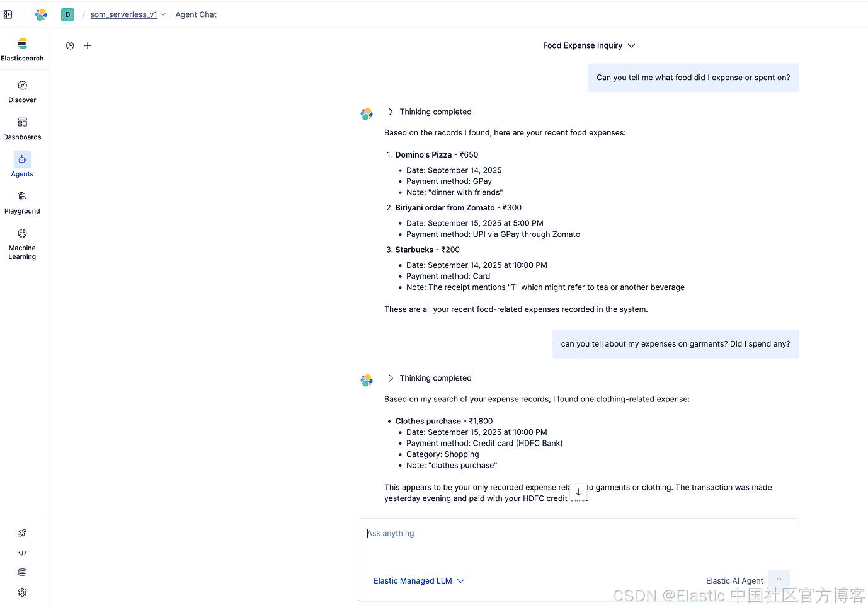The image size is (868, 610).
Task: Open developer tools code icon
Action: tap(23, 553)
